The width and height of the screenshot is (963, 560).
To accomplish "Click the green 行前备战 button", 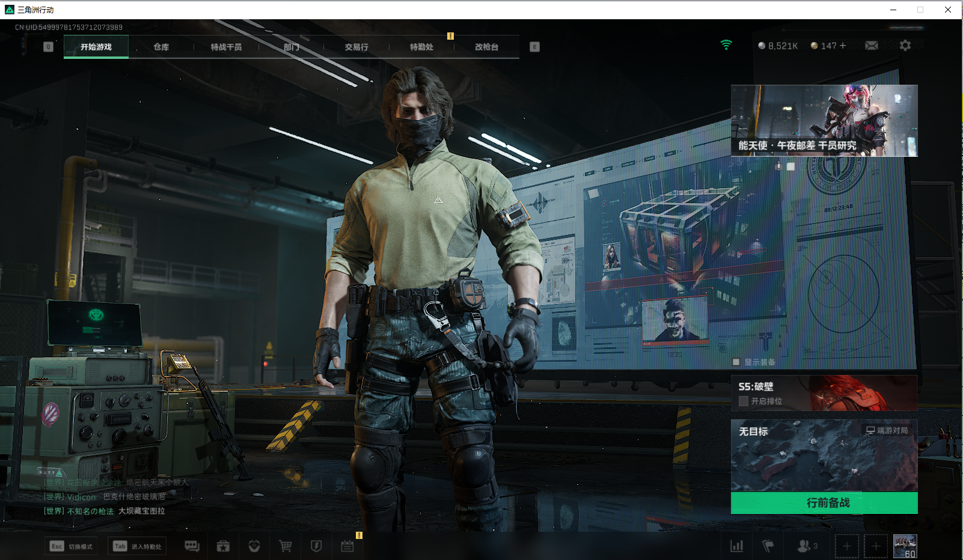I will (x=824, y=503).
